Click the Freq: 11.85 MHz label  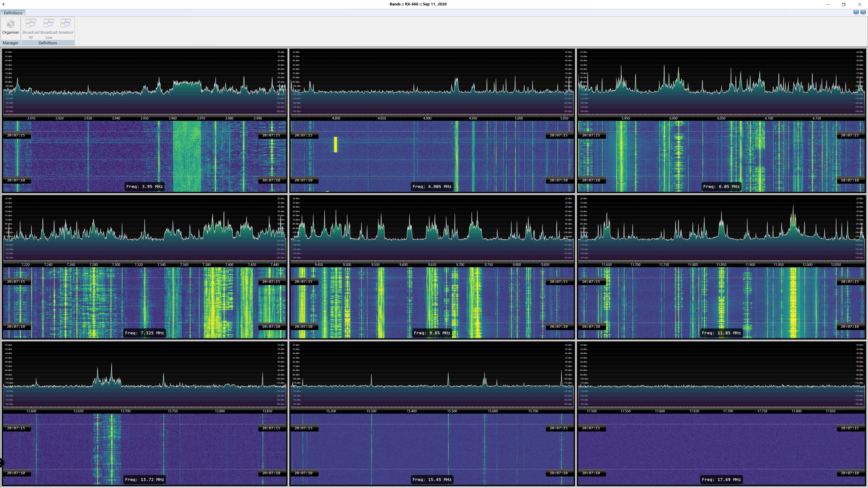click(721, 333)
